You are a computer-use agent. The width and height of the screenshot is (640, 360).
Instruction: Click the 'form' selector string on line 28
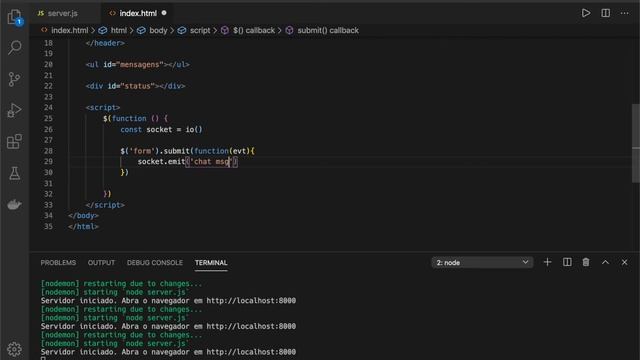[142, 151]
